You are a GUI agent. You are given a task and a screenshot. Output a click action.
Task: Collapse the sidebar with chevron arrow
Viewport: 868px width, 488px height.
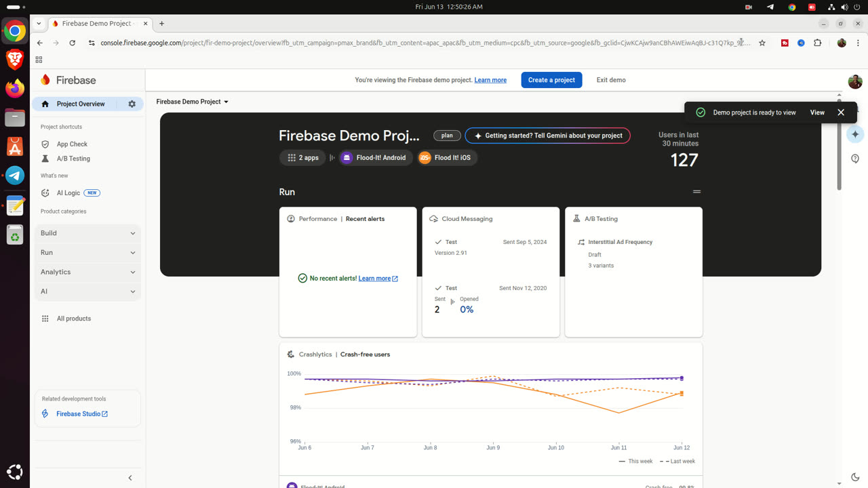pos(130,478)
